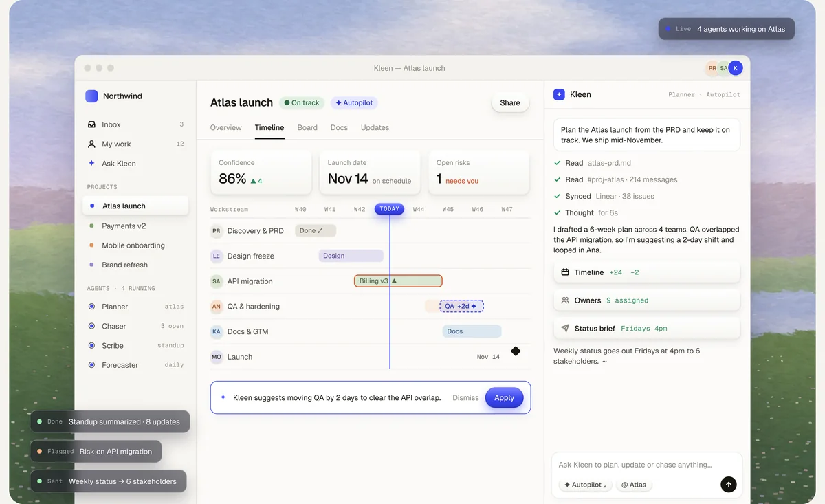The width and height of the screenshot is (825, 504).
Task: Click the TODAY timeline marker
Action: coord(389,209)
